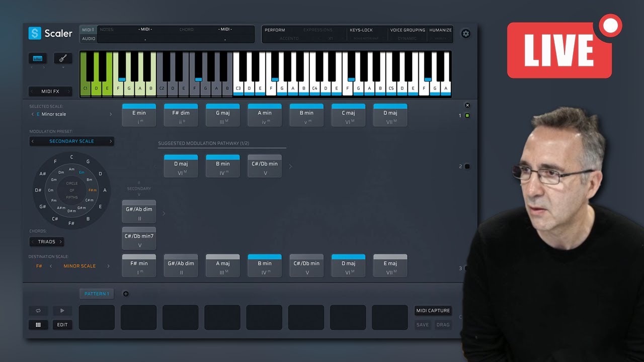Click F# destination scale root note

(x=39, y=266)
